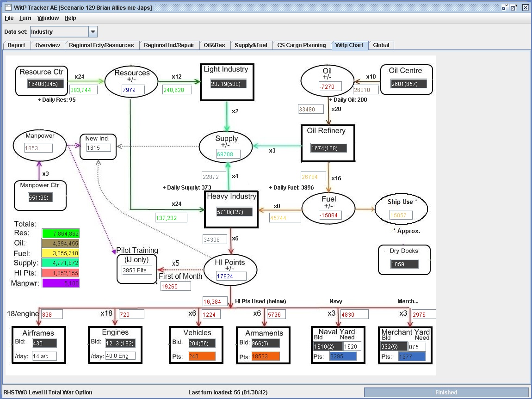Click the HI Points value 17924
Image resolution: width=532 pixels, height=399 pixels.
pos(231,276)
